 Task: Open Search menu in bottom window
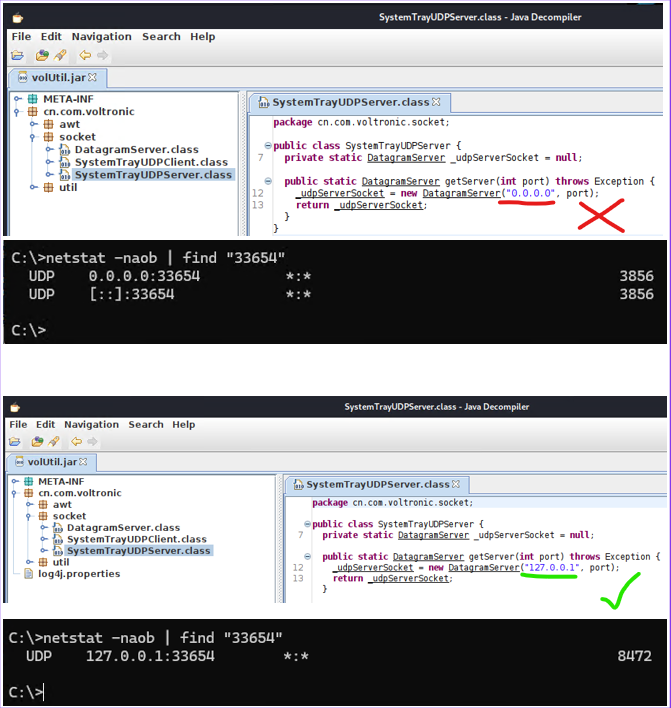tap(145, 424)
